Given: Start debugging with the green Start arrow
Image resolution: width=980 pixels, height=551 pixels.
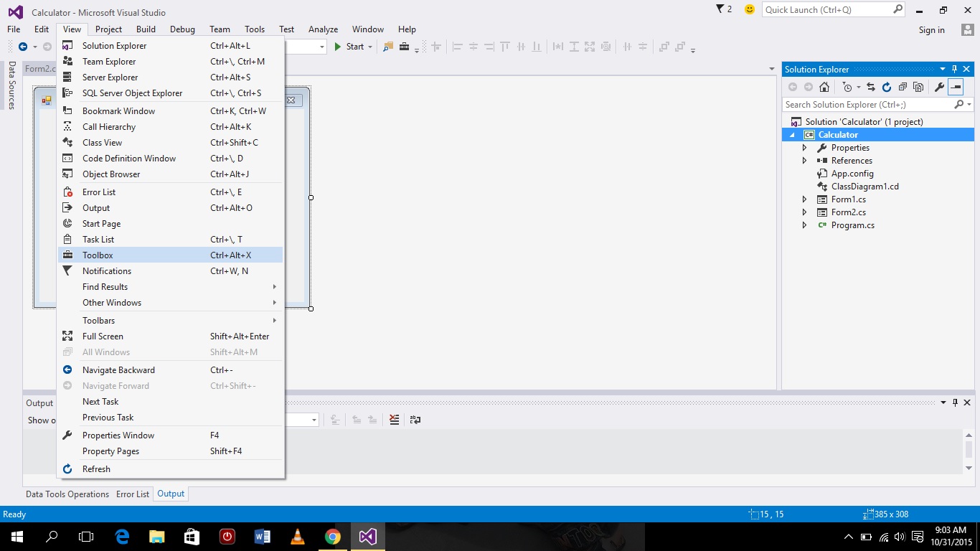Looking at the screenshot, I should (337, 47).
